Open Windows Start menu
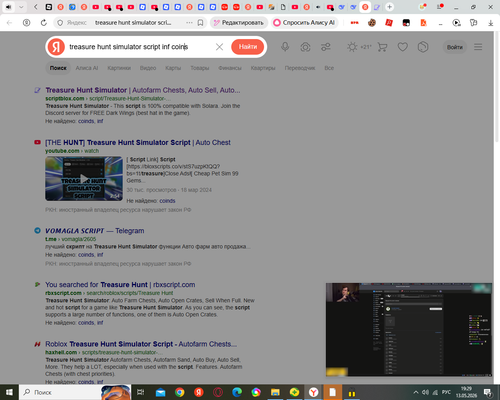Screen dimensions: 500x400 tap(9, 392)
